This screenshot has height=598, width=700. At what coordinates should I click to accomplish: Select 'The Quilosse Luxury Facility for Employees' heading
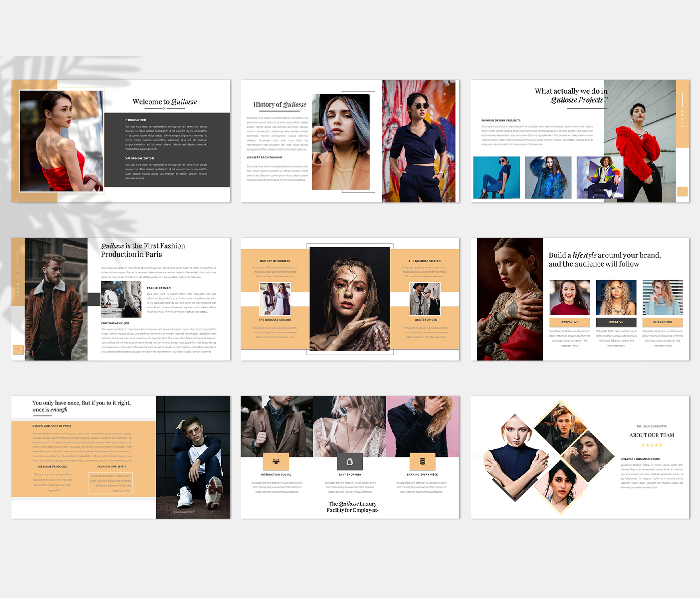pos(352,507)
